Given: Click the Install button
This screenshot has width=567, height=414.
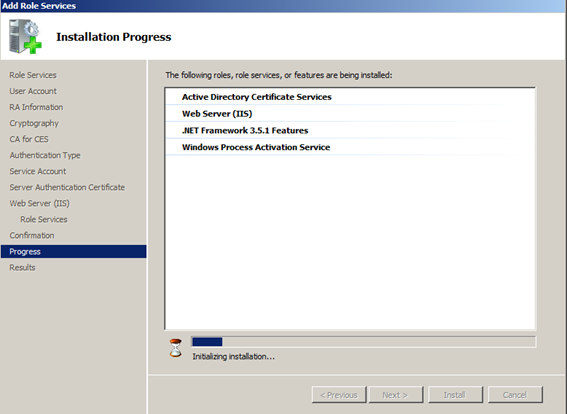Looking at the screenshot, I should (455, 395).
